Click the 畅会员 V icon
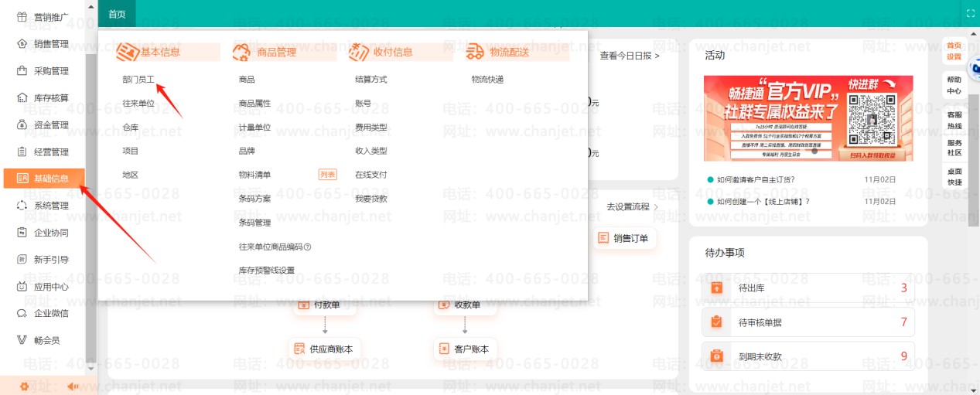This screenshot has height=395, width=980. (x=22, y=340)
